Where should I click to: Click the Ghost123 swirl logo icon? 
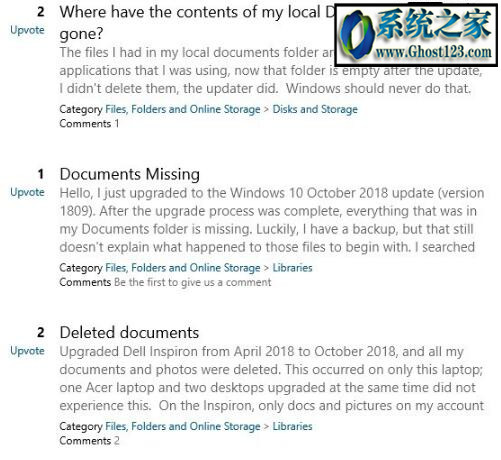[356, 35]
